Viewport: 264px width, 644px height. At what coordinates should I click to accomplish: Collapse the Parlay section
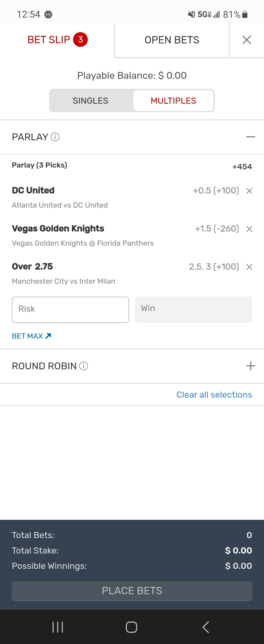click(251, 137)
